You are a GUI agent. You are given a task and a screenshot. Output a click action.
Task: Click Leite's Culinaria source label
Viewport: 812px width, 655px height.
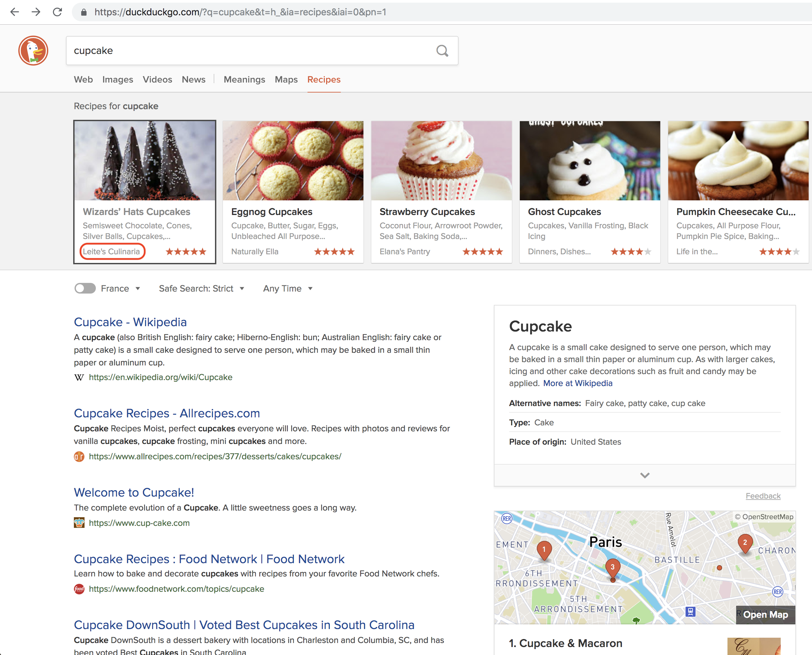coord(111,252)
